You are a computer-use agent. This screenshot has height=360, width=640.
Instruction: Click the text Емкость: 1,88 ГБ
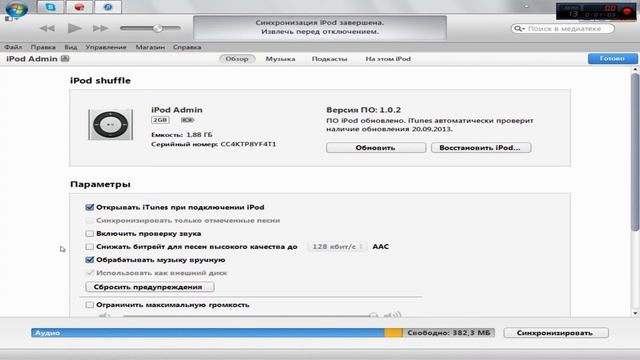point(182,134)
